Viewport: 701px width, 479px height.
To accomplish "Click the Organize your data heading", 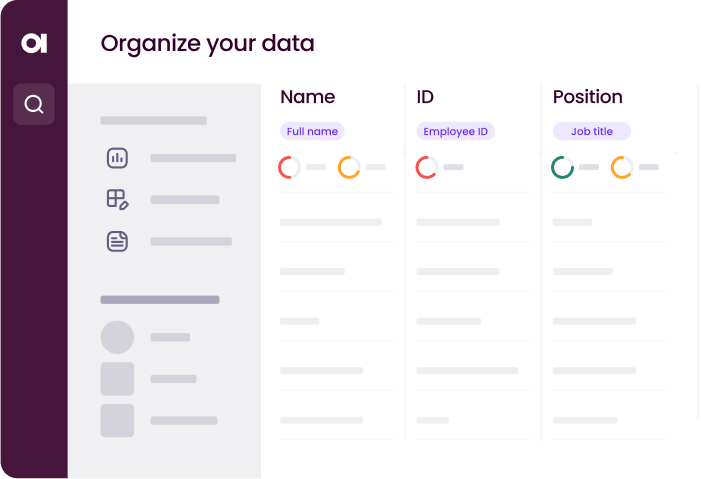I will click(x=208, y=43).
